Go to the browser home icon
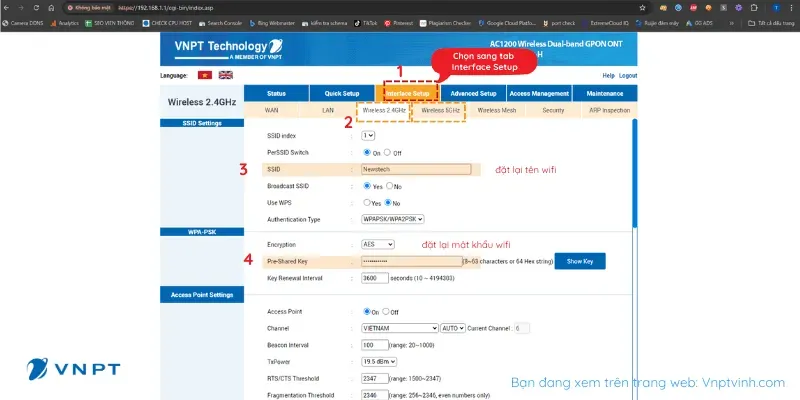800x400 pixels. (51, 8)
